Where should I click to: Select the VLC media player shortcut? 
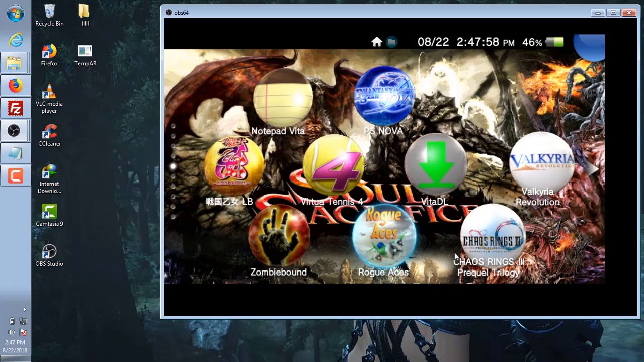(x=49, y=99)
